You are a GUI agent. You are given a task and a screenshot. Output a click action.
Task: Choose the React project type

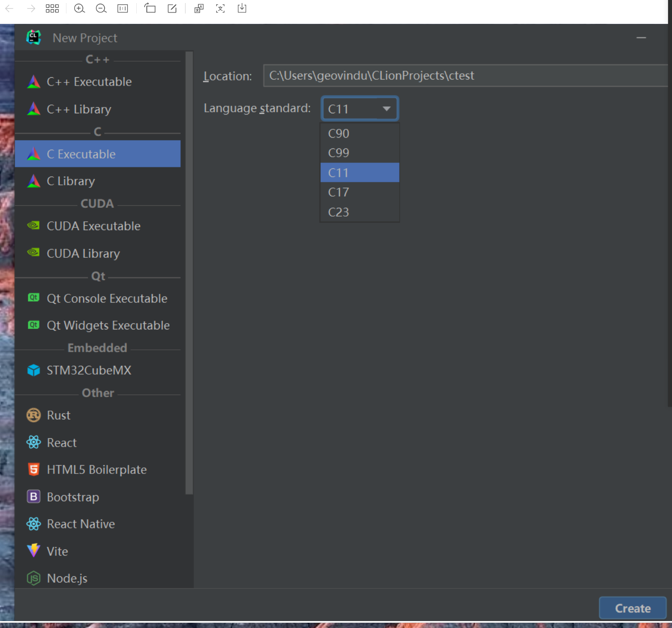[x=98, y=442]
